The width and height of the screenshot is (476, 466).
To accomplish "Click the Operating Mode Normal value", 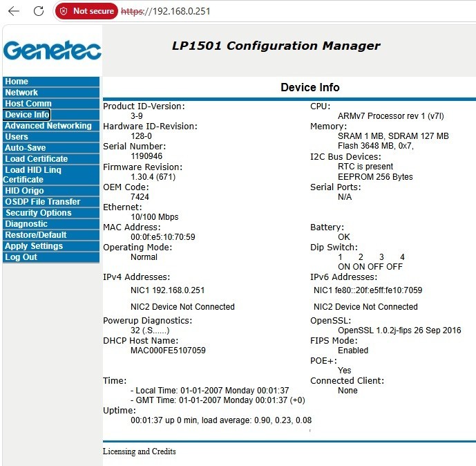I will 144,257.
